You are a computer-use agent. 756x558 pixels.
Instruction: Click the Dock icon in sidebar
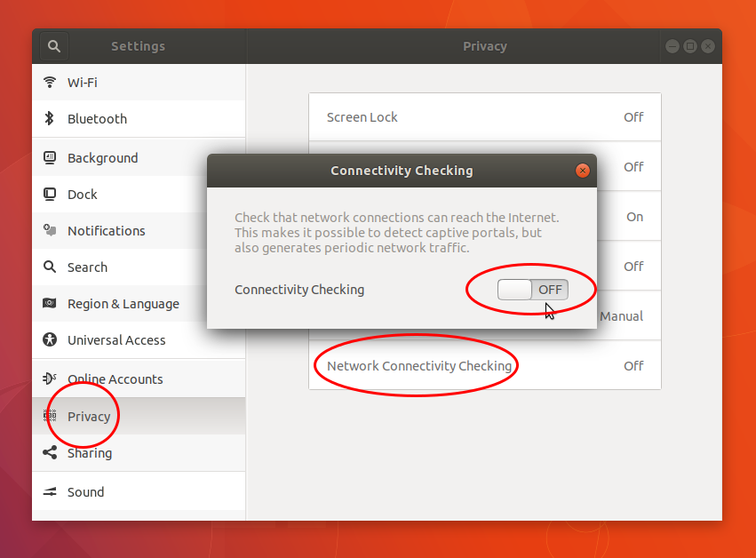[49, 195]
